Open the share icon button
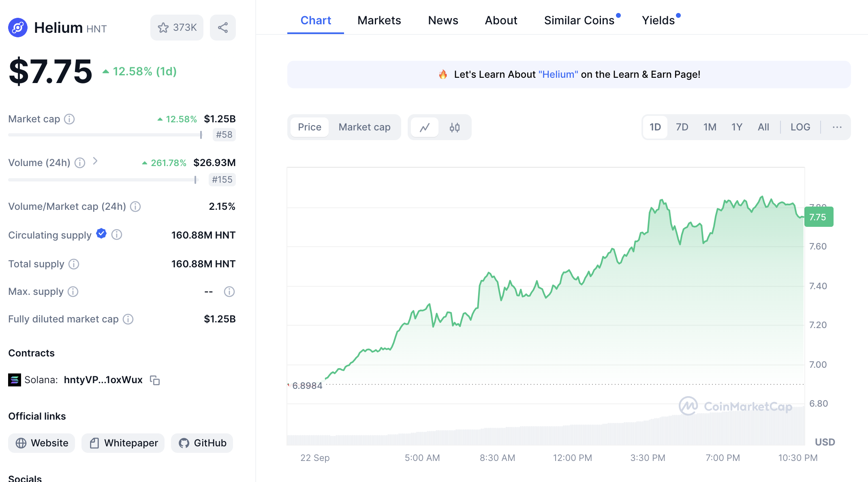This screenshot has height=482, width=868. pyautogui.click(x=223, y=28)
